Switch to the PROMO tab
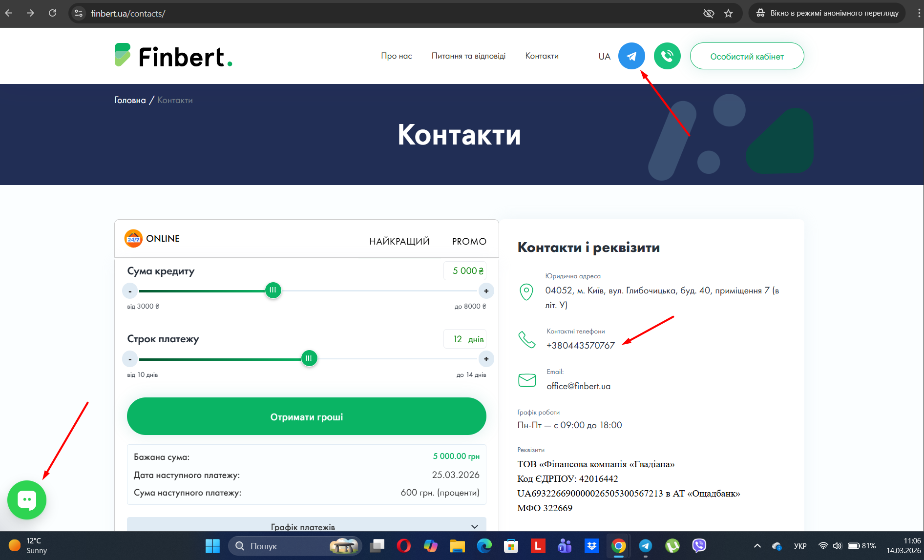The height and width of the screenshot is (560, 924). click(x=469, y=241)
